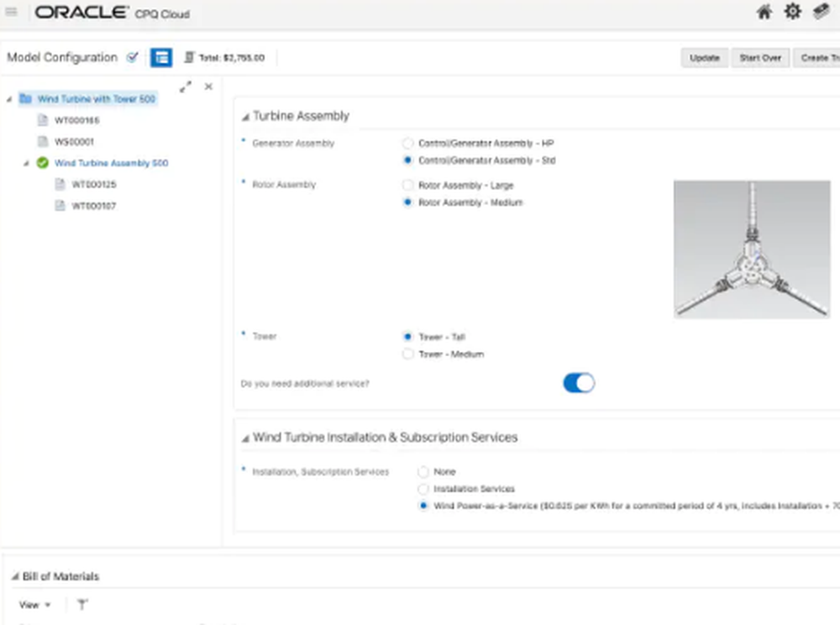The image size is (840, 625).
Task: Select Tower - Medium option
Action: pyautogui.click(x=407, y=354)
